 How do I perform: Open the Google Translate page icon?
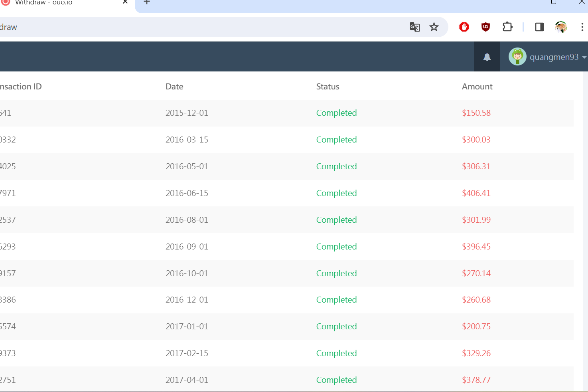click(x=415, y=27)
